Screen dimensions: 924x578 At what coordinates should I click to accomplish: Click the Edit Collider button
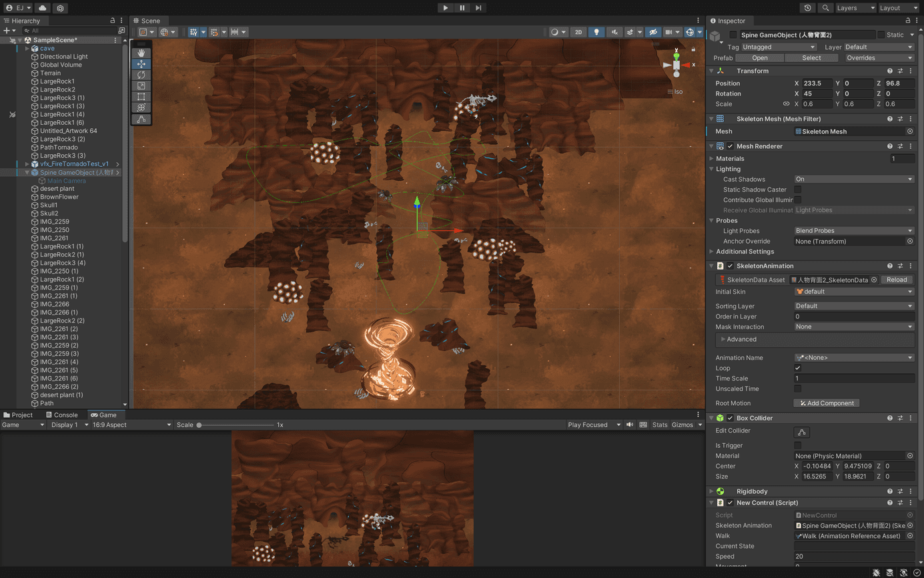[802, 432]
